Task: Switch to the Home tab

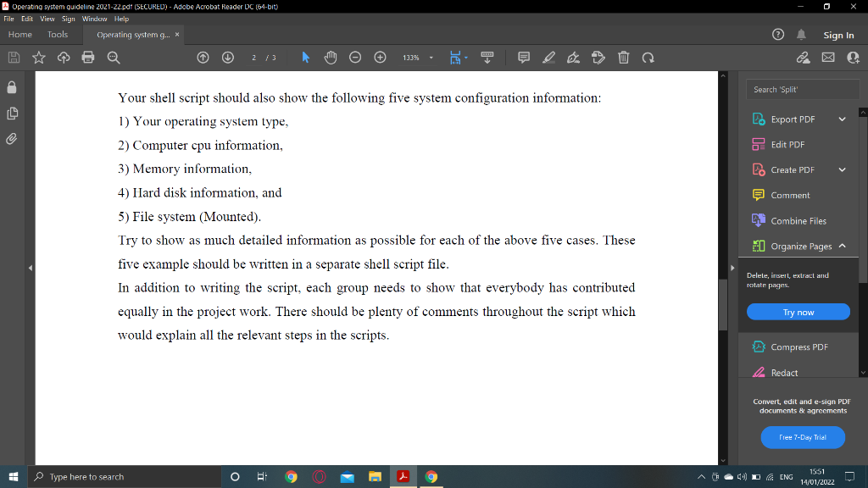Action: coord(19,34)
